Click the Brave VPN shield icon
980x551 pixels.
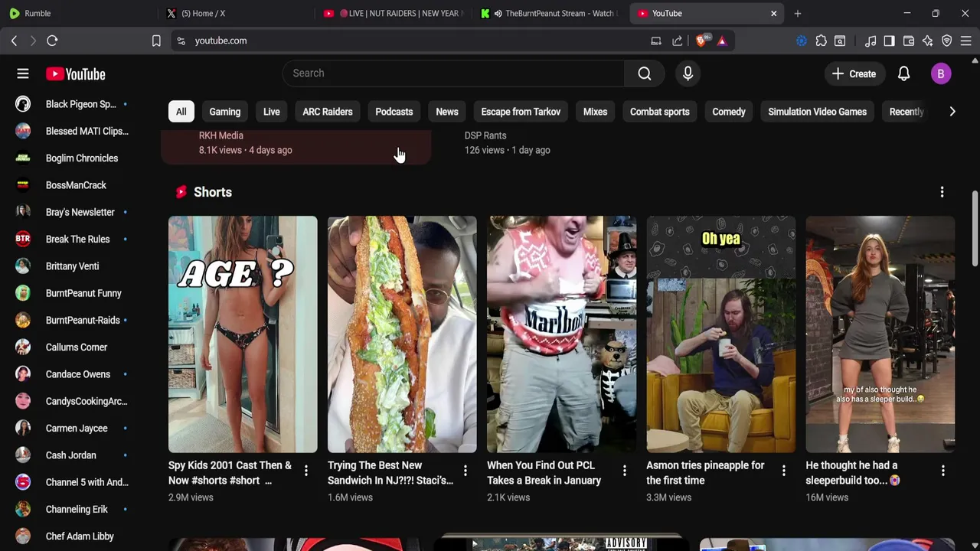(947, 41)
